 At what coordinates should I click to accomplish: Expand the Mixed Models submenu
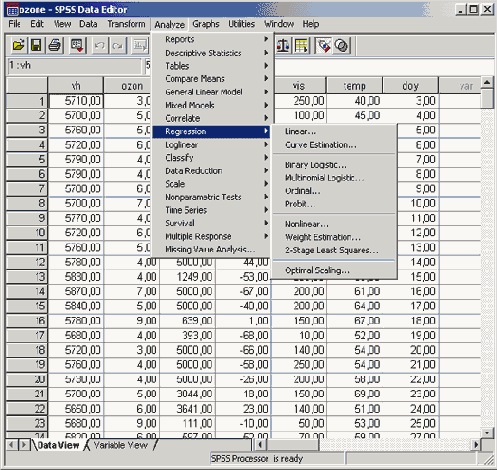tap(211, 105)
